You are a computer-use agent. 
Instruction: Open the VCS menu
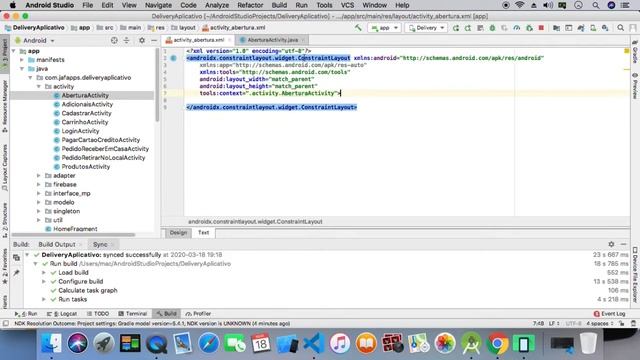click(x=347, y=5)
